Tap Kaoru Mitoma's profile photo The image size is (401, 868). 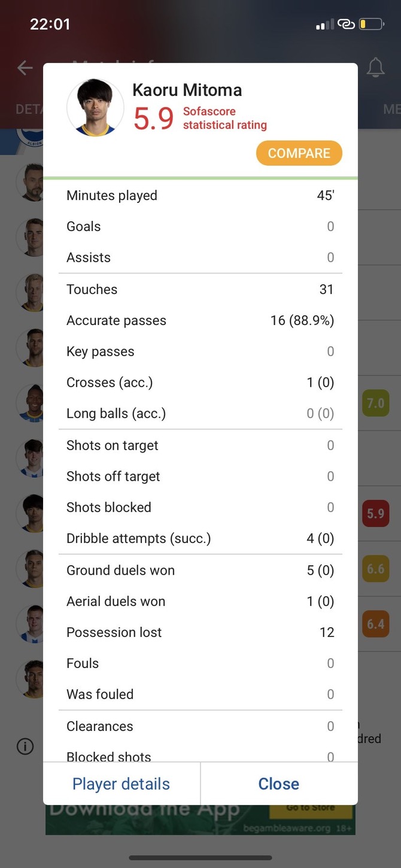pos(95,108)
